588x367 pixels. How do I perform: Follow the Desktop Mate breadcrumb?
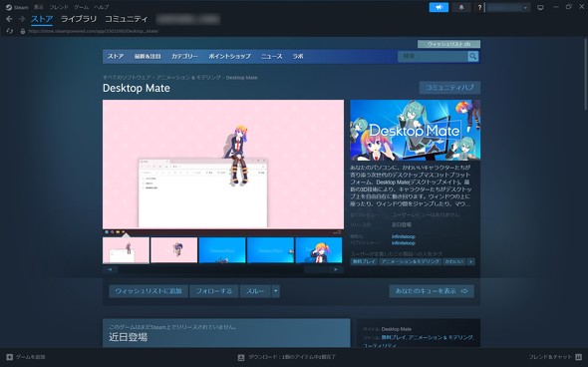click(241, 78)
